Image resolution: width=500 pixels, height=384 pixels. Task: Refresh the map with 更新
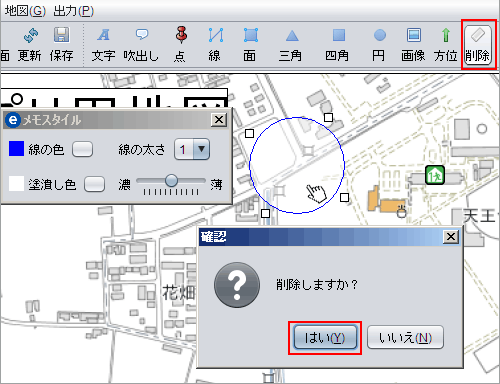pyautogui.click(x=30, y=45)
